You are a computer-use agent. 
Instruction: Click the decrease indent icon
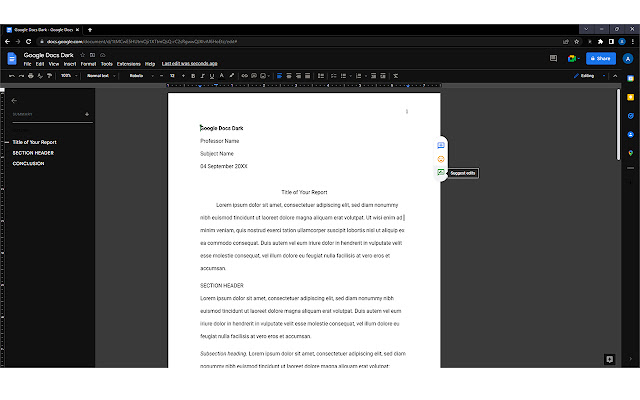pyautogui.click(x=373, y=76)
